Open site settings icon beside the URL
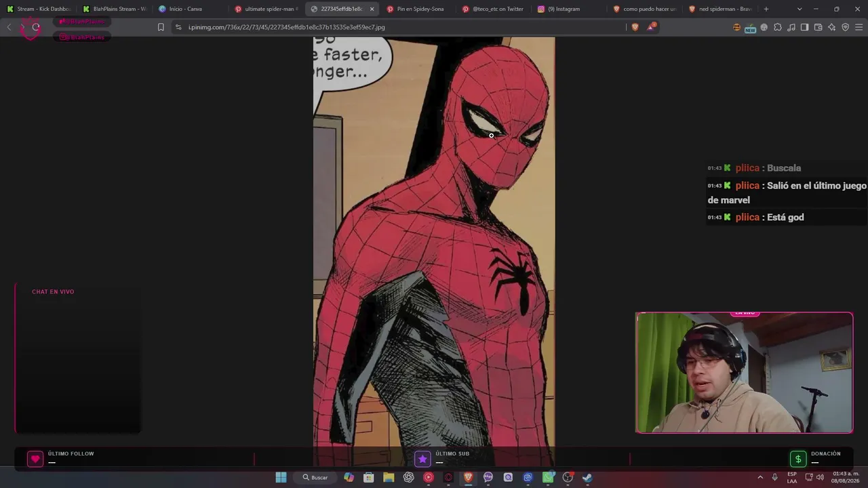This screenshot has width=868, height=488. click(x=178, y=27)
